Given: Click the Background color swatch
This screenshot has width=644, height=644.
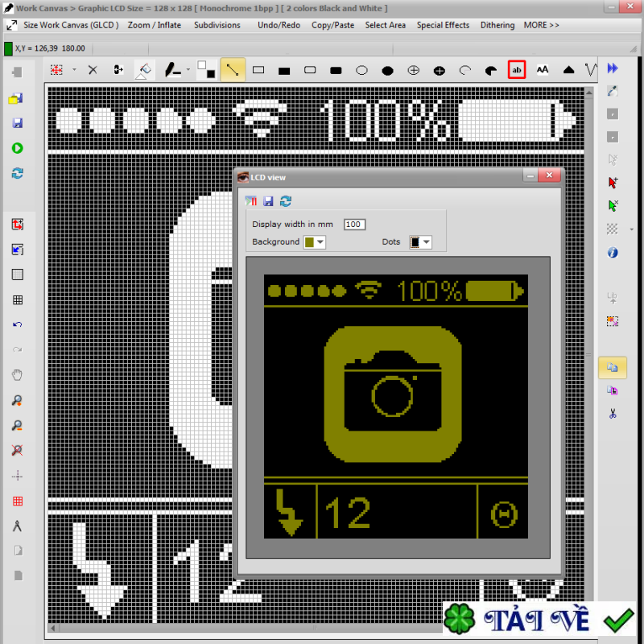Looking at the screenshot, I should point(309,242).
